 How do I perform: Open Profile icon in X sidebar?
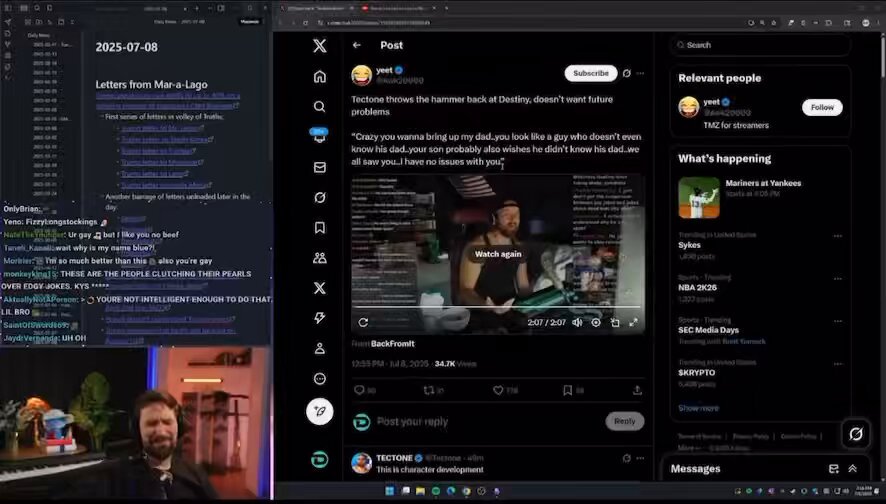pos(320,348)
